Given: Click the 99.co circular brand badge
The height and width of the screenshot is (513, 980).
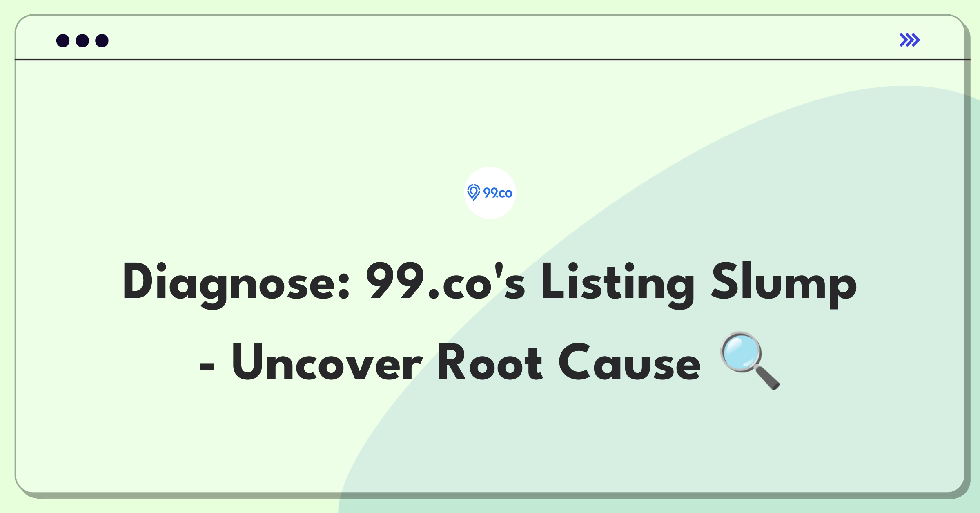Looking at the screenshot, I should click(x=490, y=199).
